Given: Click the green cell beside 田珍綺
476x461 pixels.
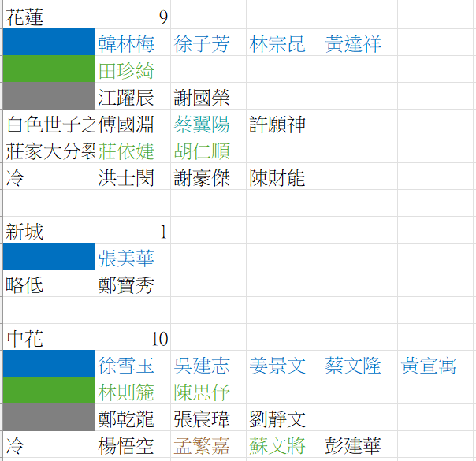Looking at the screenshot, I should click(x=49, y=69).
